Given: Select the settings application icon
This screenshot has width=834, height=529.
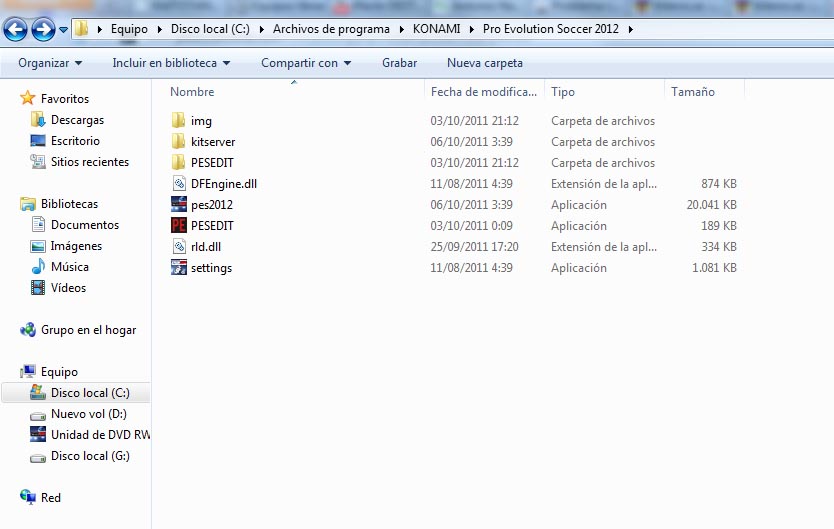Looking at the screenshot, I should (179, 267).
